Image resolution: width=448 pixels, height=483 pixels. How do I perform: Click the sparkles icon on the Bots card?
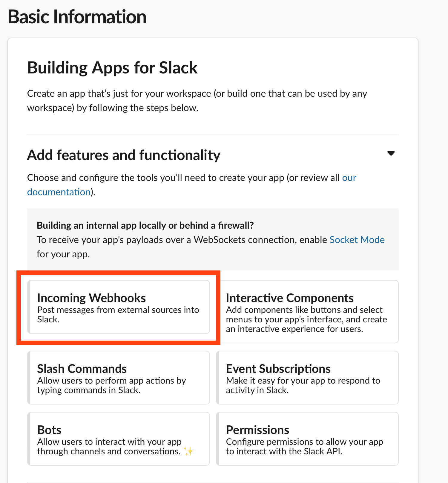point(188,451)
